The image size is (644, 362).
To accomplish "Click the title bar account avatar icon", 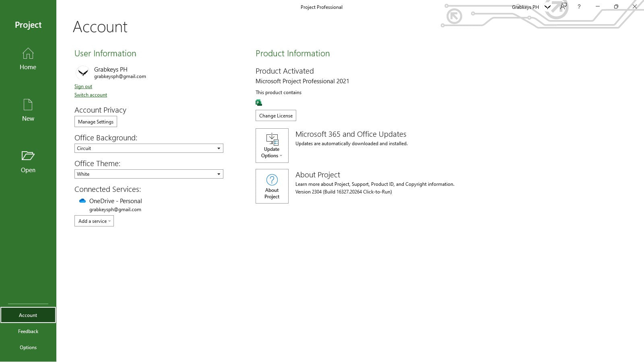I will (x=547, y=7).
